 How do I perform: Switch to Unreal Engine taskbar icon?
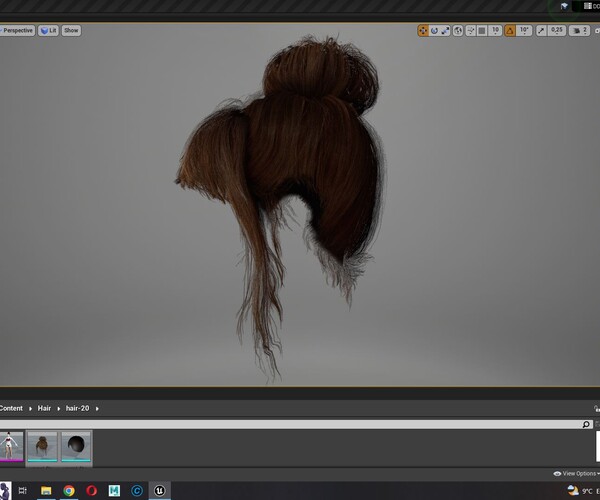[160, 490]
